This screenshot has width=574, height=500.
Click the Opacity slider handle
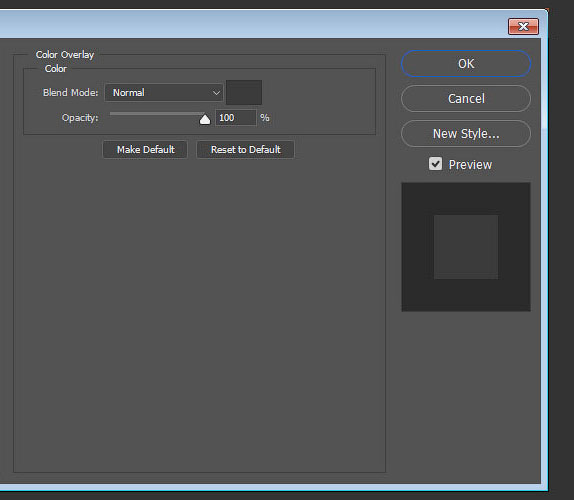click(x=205, y=119)
